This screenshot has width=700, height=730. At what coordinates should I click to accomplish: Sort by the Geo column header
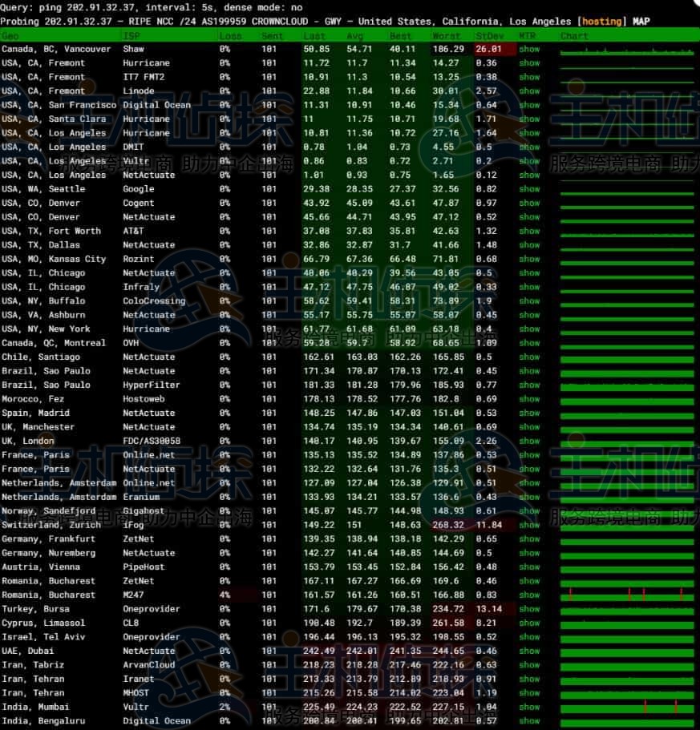click(11, 36)
